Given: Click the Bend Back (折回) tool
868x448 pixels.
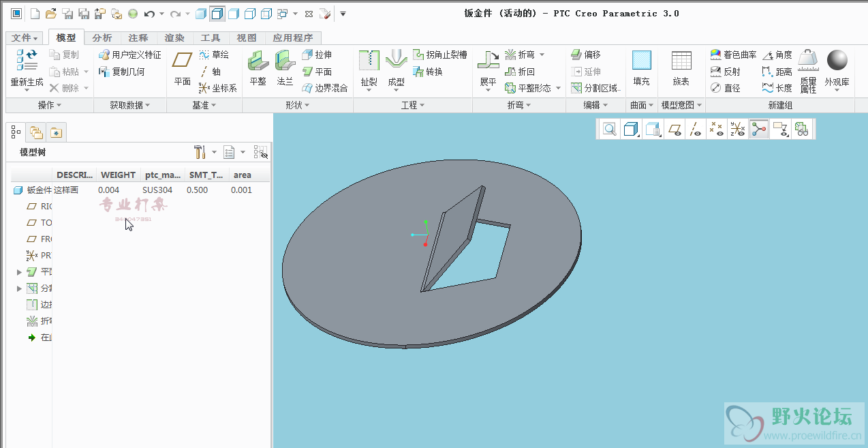Looking at the screenshot, I should tap(520, 71).
